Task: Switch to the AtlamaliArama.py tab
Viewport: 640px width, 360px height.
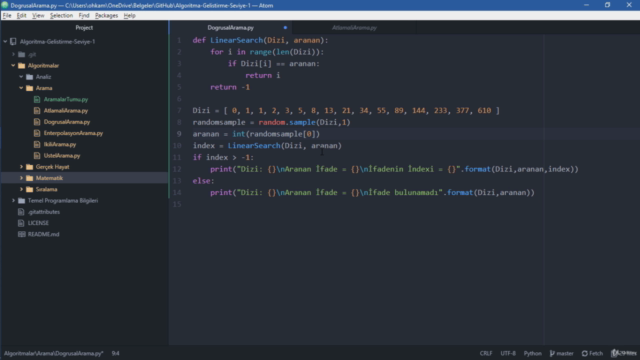Action: [x=354, y=28]
